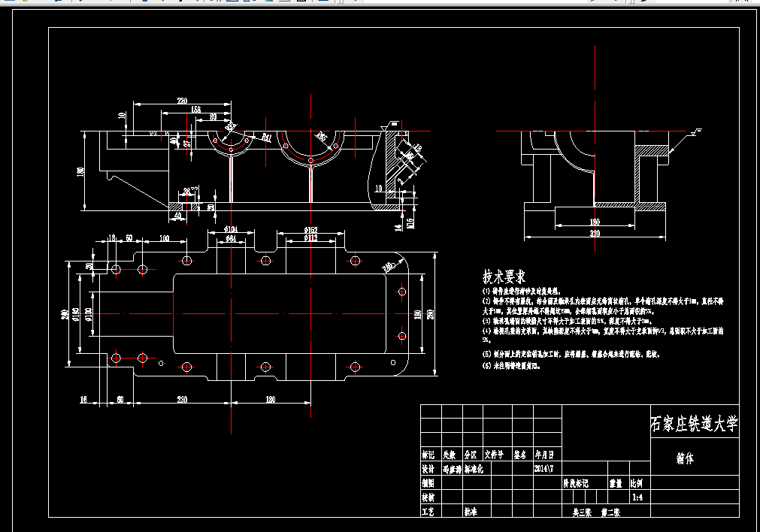Select the 320 width dimension in side view
The height and width of the screenshot is (532, 760).
click(595, 234)
